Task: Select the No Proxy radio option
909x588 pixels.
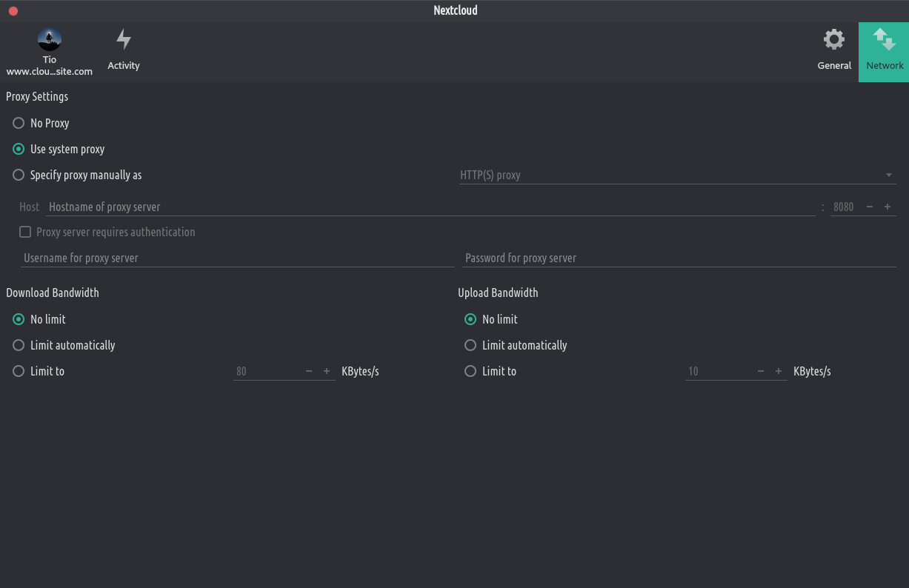Action: pos(19,123)
